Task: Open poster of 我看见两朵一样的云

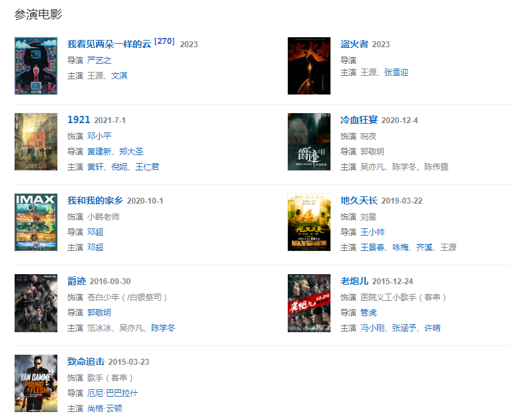Action: tap(36, 66)
